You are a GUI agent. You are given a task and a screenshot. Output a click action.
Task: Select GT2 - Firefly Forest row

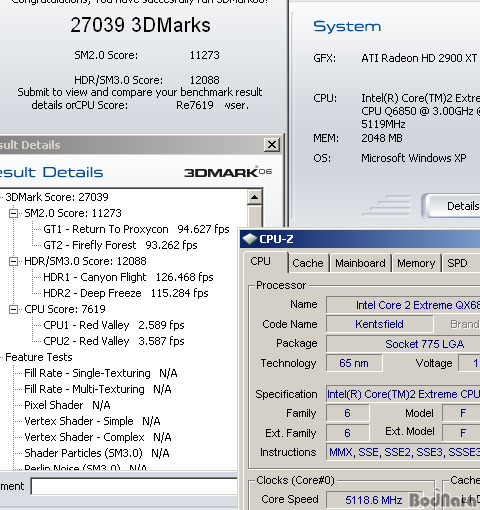point(120,245)
